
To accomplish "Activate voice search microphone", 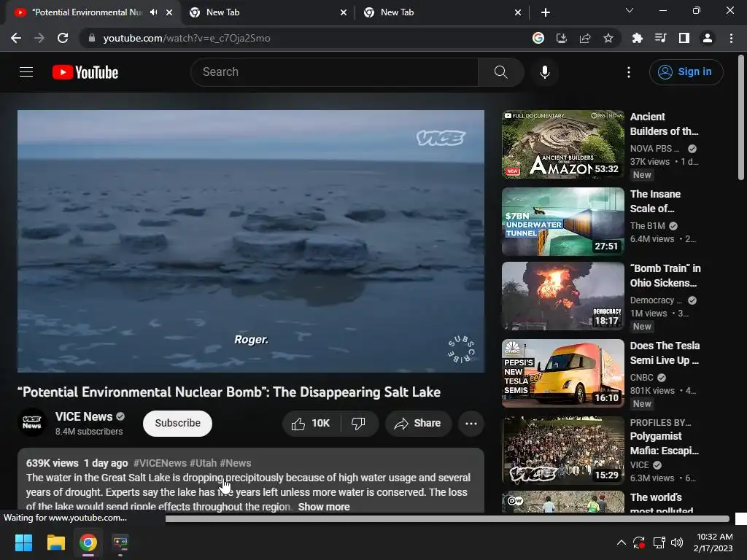I will (545, 72).
